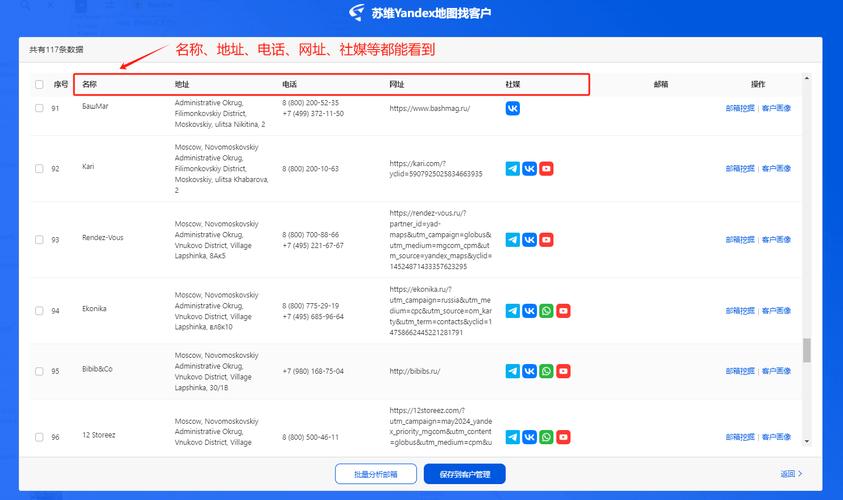The image size is (843, 500).
Task: Open WhatsApp icon for 12 Storeez row
Action: [x=546, y=437]
